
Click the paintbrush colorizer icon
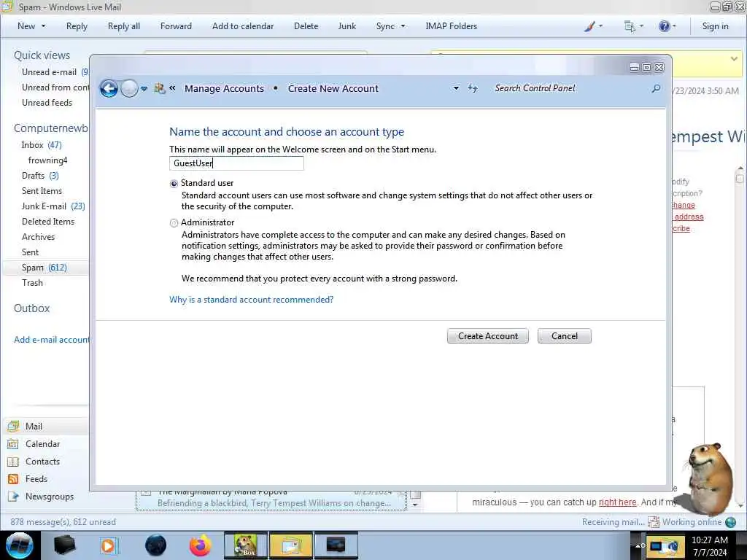(x=589, y=26)
